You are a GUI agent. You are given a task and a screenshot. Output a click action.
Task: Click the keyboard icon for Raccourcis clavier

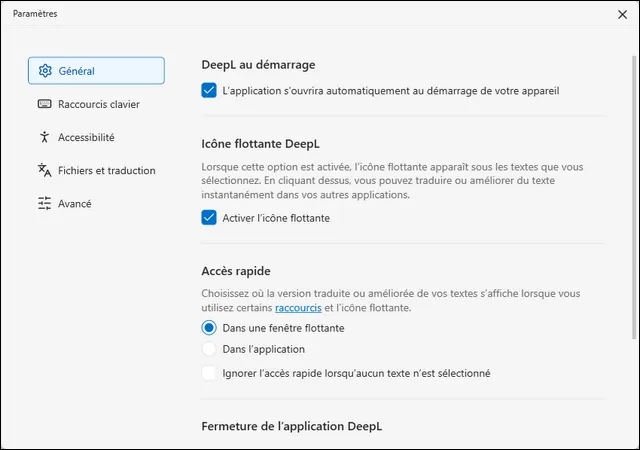(x=44, y=104)
